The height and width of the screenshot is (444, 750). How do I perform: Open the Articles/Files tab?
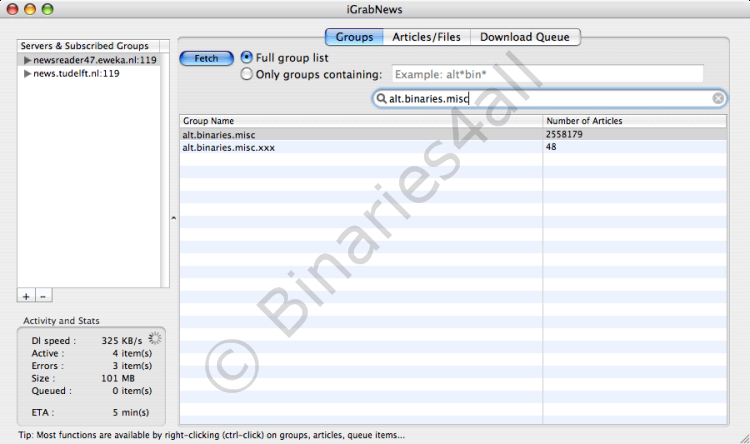(427, 37)
